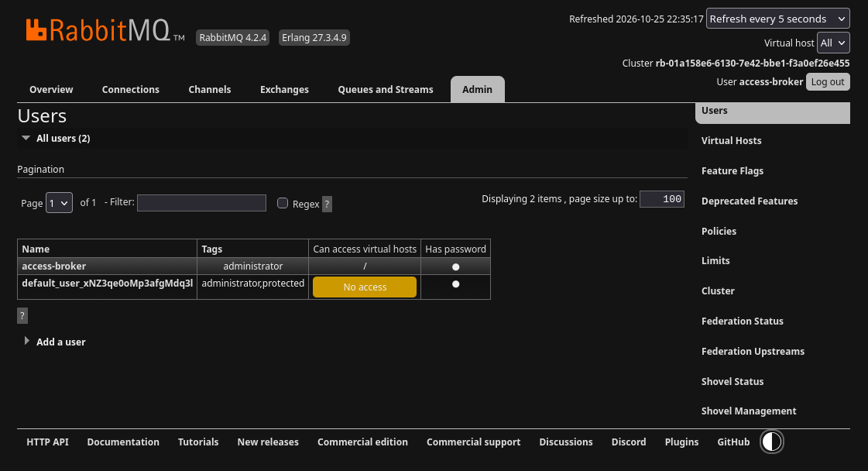Image resolution: width=868 pixels, height=471 pixels.
Task: Go to the Overview tab
Action: [51, 89]
